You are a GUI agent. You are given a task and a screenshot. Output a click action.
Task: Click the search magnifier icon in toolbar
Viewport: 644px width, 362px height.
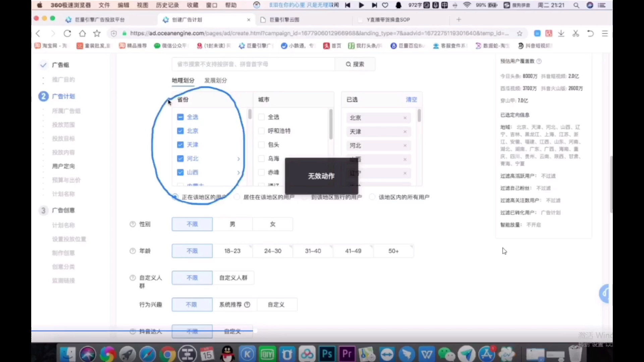point(576,5)
